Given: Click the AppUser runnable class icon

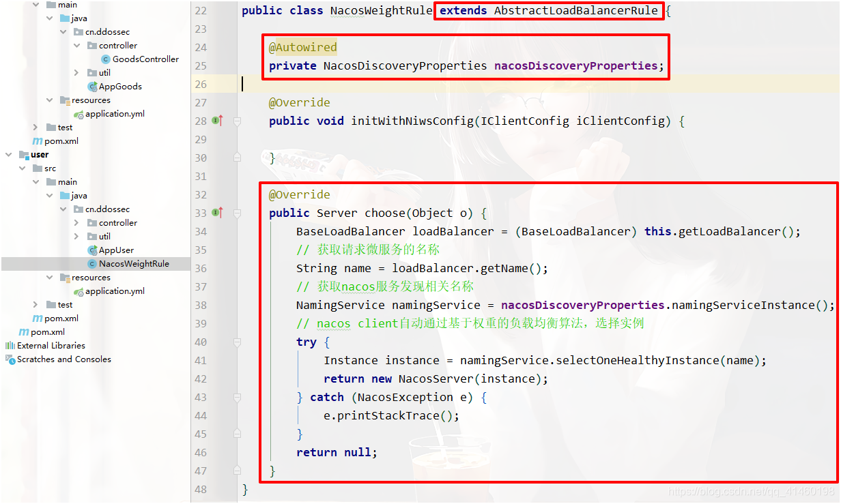Looking at the screenshot, I should pos(93,250).
